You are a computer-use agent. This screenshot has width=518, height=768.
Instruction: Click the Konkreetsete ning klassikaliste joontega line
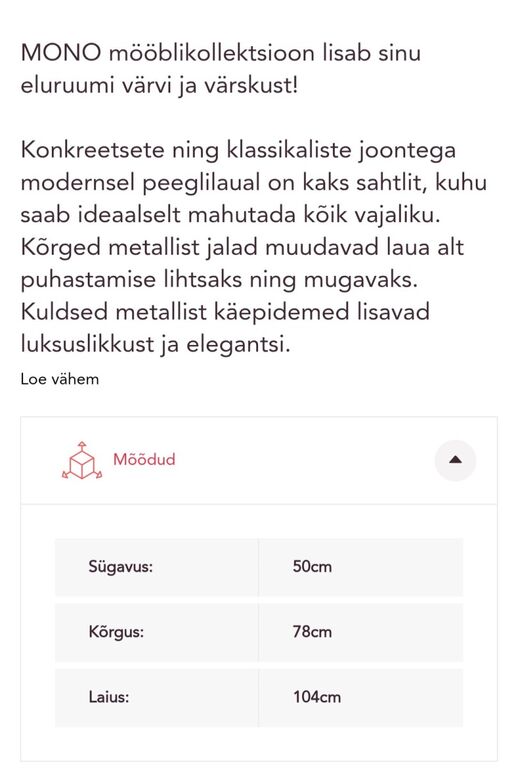click(x=238, y=150)
